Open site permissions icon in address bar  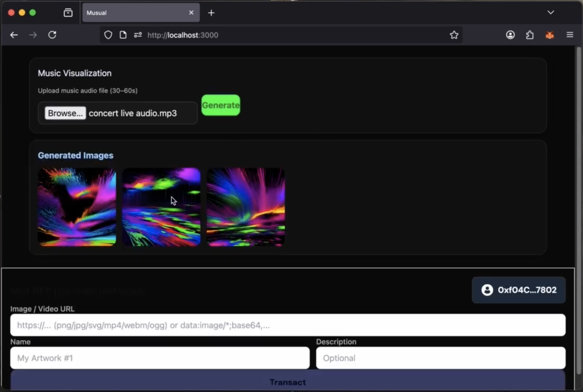coord(138,35)
